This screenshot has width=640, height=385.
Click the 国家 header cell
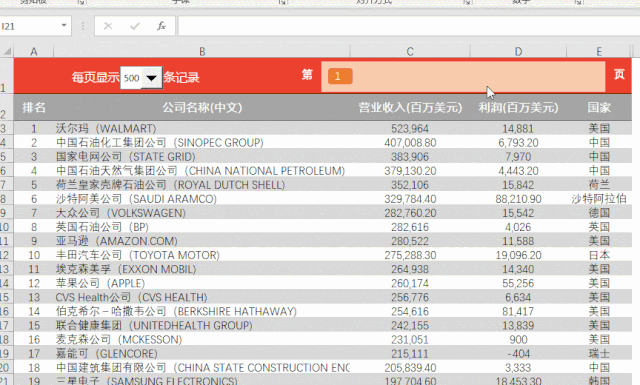point(599,108)
